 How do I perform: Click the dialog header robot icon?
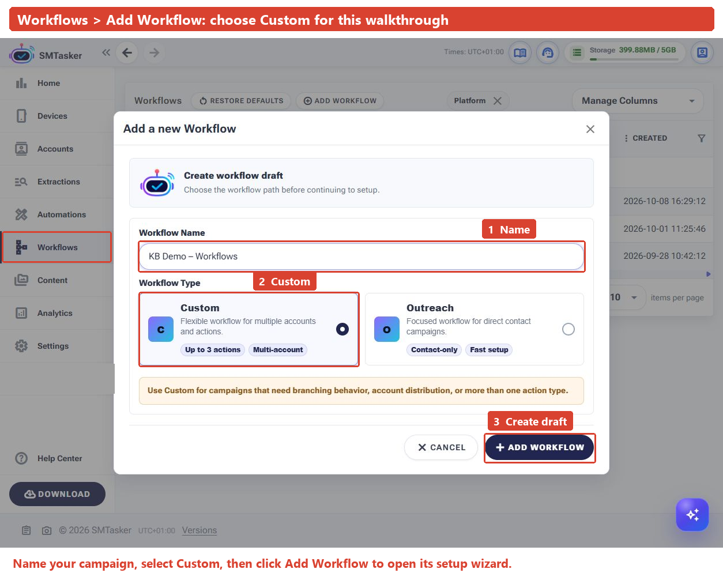[x=157, y=183]
